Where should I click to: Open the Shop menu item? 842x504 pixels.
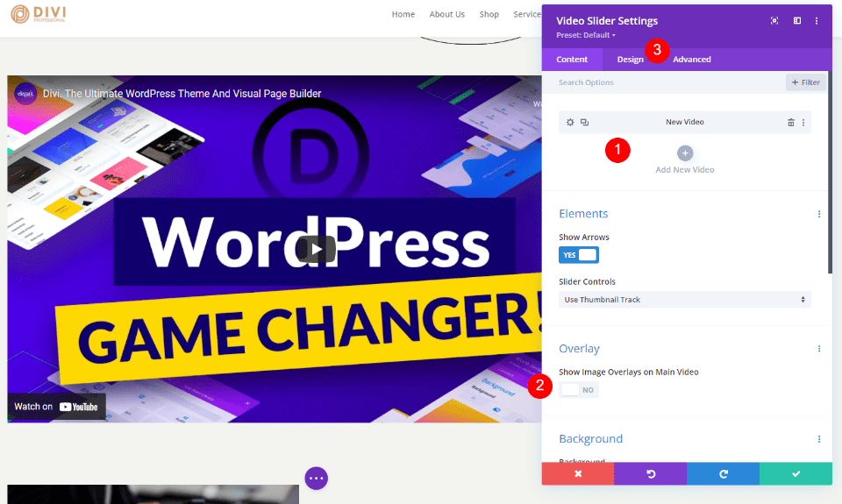(x=489, y=15)
